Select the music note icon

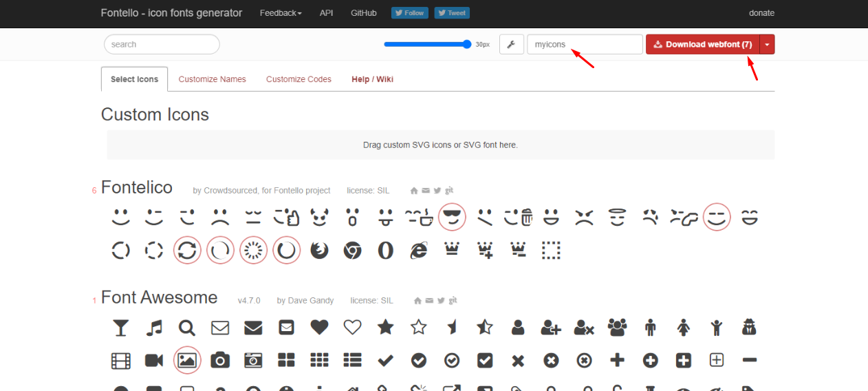[x=154, y=327]
